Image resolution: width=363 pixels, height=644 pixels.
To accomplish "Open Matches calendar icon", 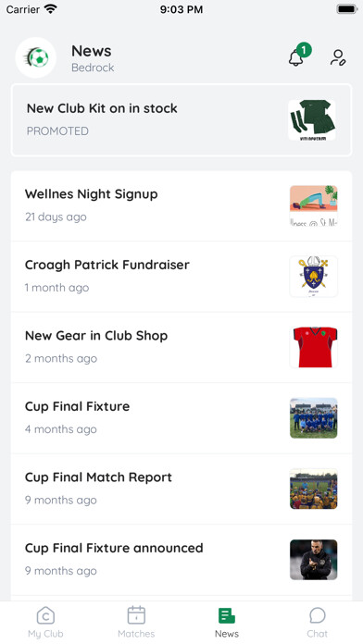I will pyautogui.click(x=136, y=615).
